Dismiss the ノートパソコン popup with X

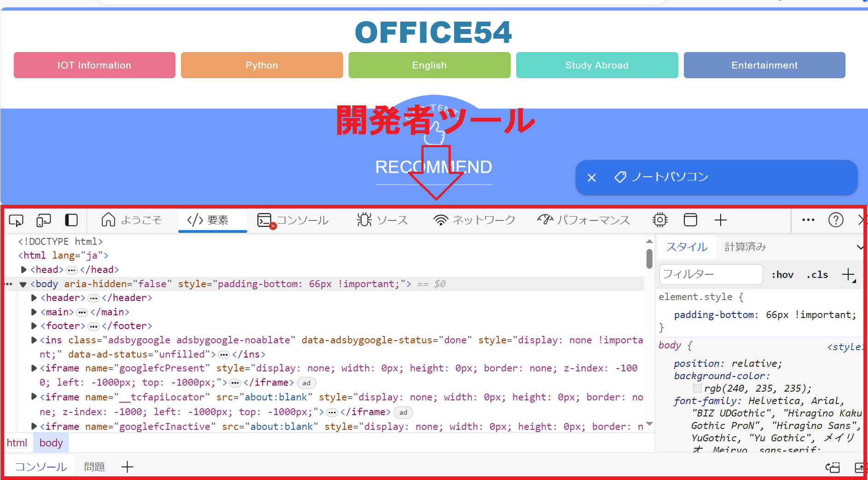[592, 178]
